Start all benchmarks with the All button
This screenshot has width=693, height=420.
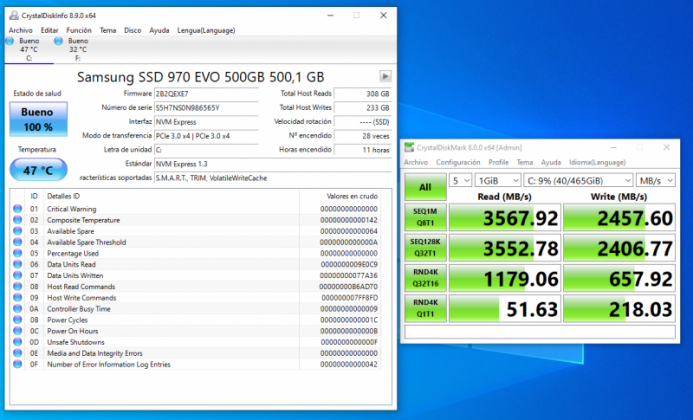pyautogui.click(x=425, y=187)
